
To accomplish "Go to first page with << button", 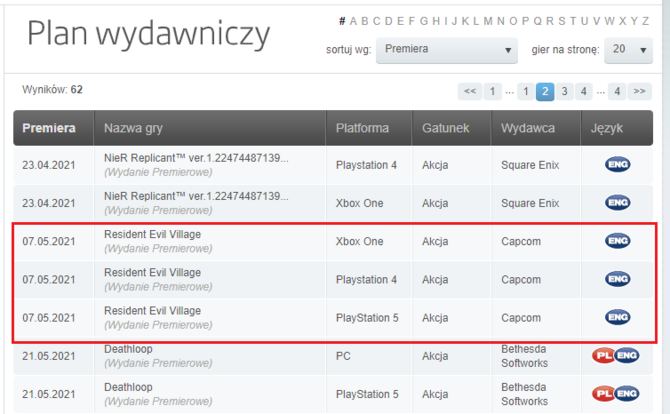I will pos(470,91).
